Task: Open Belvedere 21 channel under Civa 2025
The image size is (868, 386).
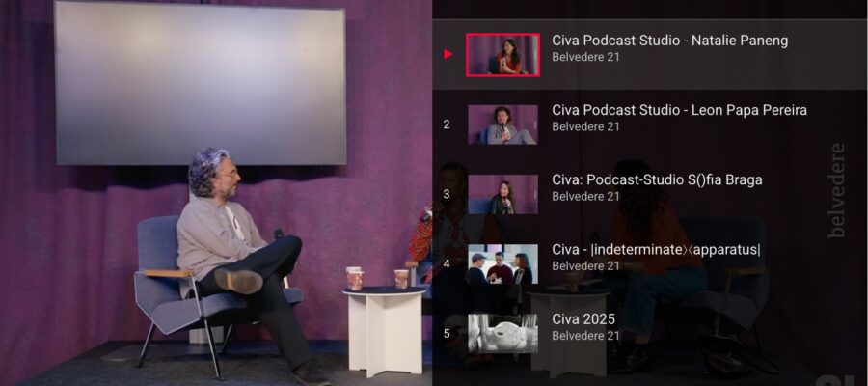Action: [585, 335]
